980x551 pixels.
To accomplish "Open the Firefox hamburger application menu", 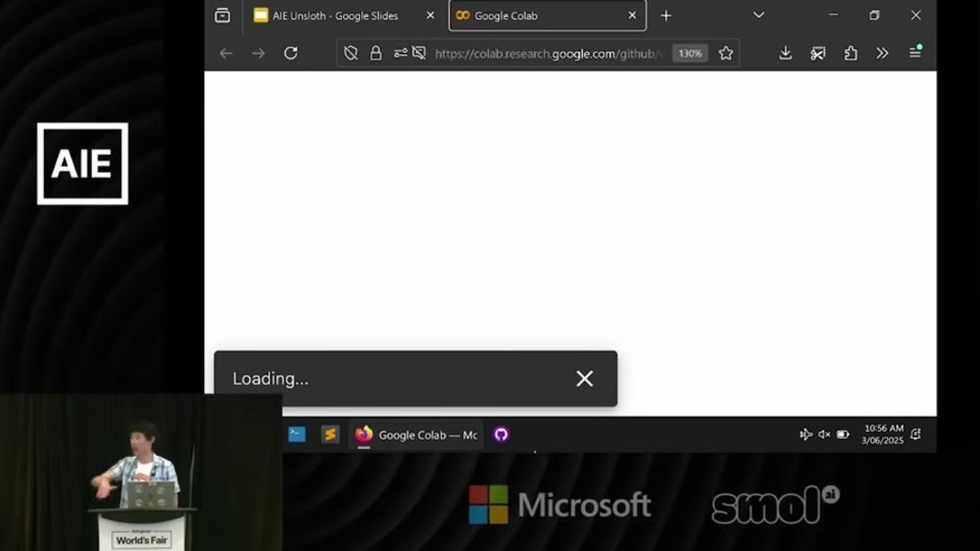I will 915,52.
